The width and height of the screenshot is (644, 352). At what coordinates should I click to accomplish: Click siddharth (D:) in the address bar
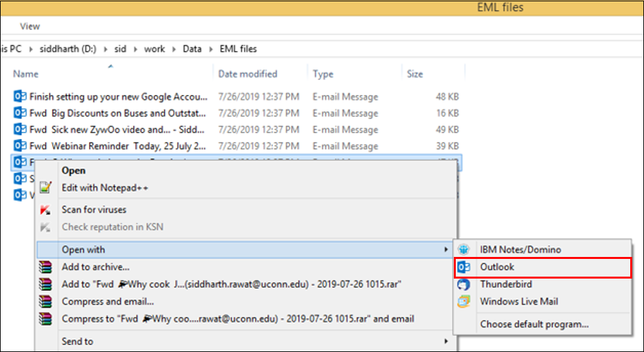[x=68, y=49]
